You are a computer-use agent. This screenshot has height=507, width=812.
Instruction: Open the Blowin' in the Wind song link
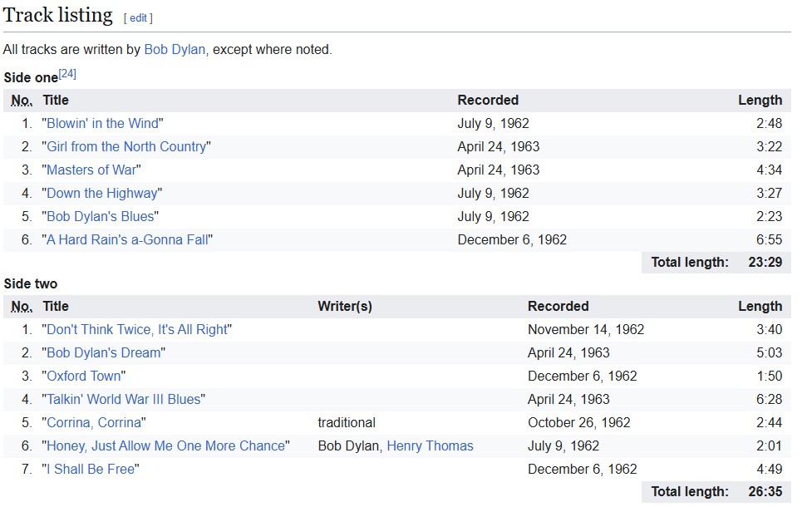[x=102, y=123]
